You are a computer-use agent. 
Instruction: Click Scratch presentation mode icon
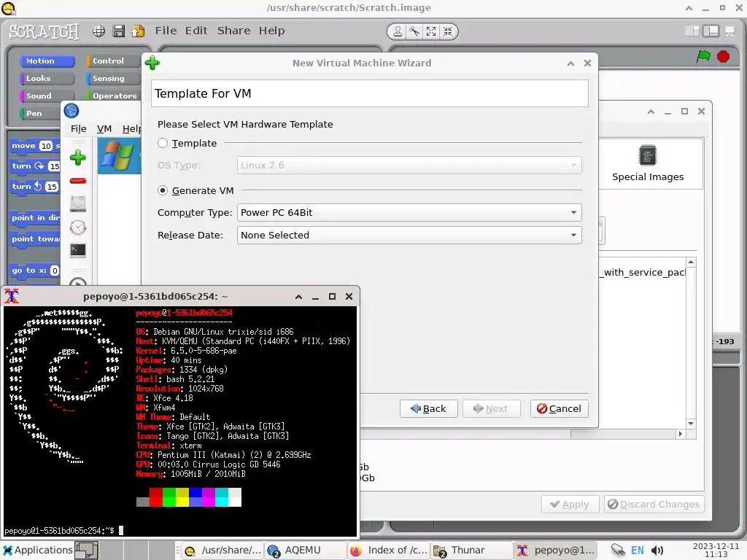click(729, 31)
